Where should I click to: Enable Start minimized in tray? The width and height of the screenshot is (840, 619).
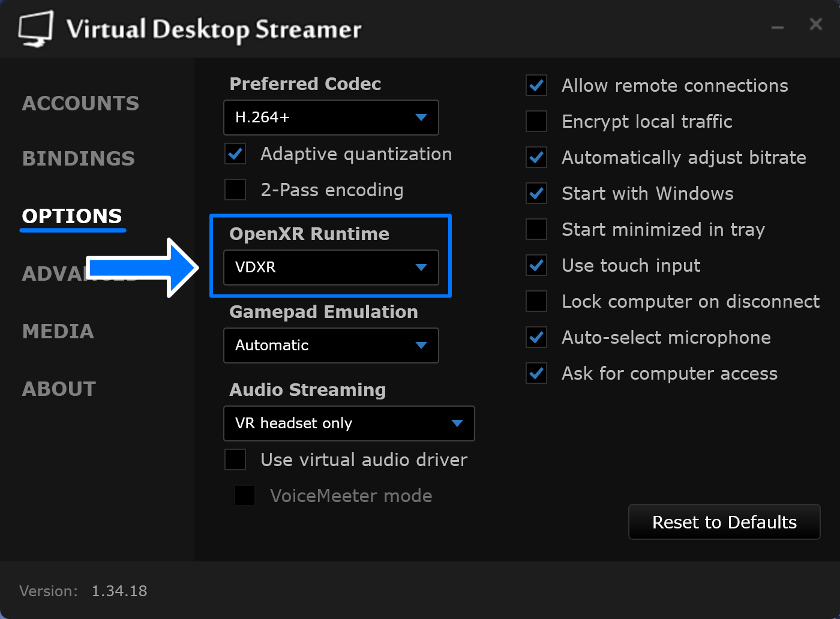536,230
